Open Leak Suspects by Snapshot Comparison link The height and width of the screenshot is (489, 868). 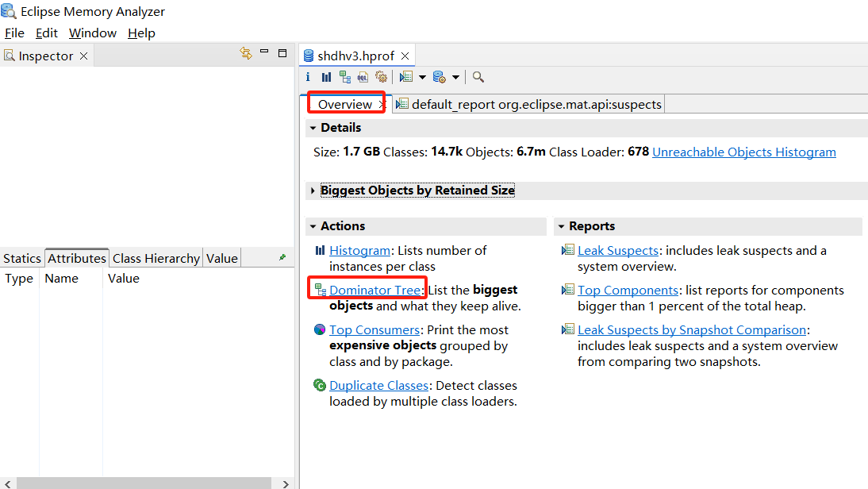[x=691, y=329]
